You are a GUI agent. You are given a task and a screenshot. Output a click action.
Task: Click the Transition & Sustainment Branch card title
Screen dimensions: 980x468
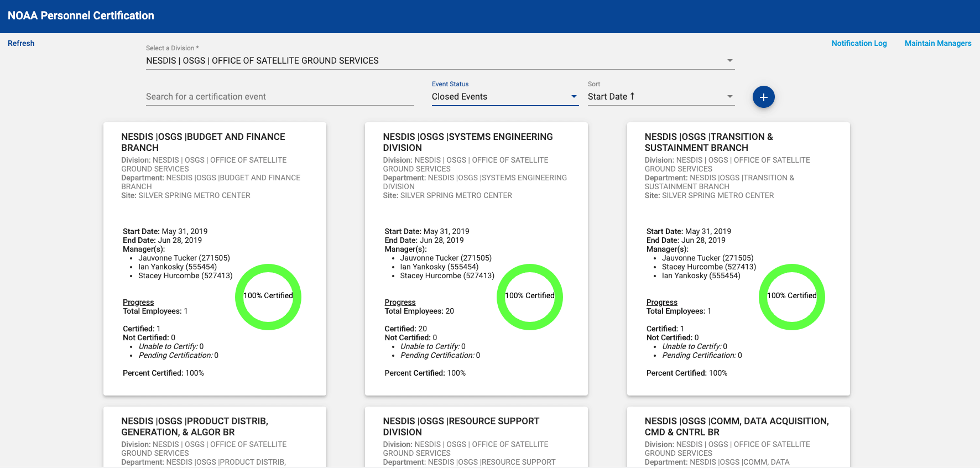point(708,142)
